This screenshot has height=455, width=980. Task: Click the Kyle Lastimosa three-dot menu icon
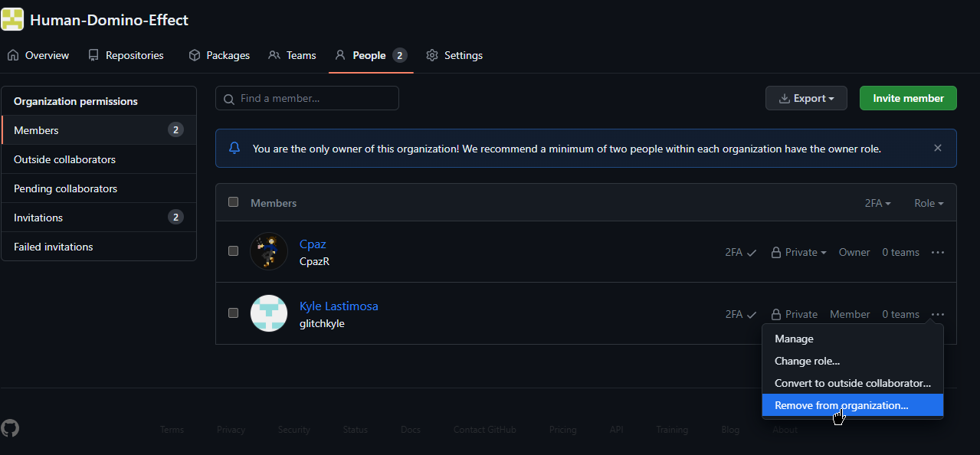(937, 314)
